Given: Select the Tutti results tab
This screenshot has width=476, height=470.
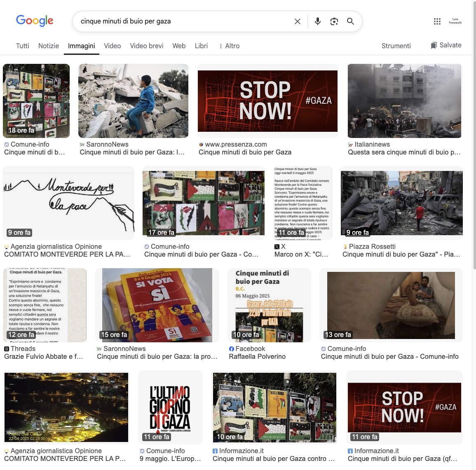Looking at the screenshot, I should (x=23, y=46).
